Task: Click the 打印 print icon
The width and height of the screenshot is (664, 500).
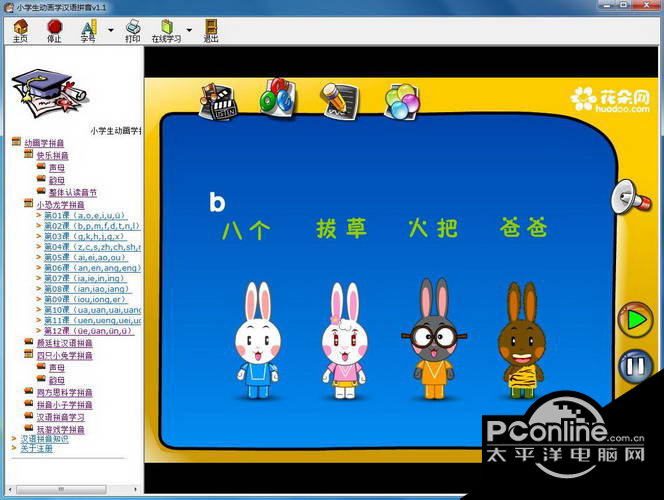Action: (133, 30)
